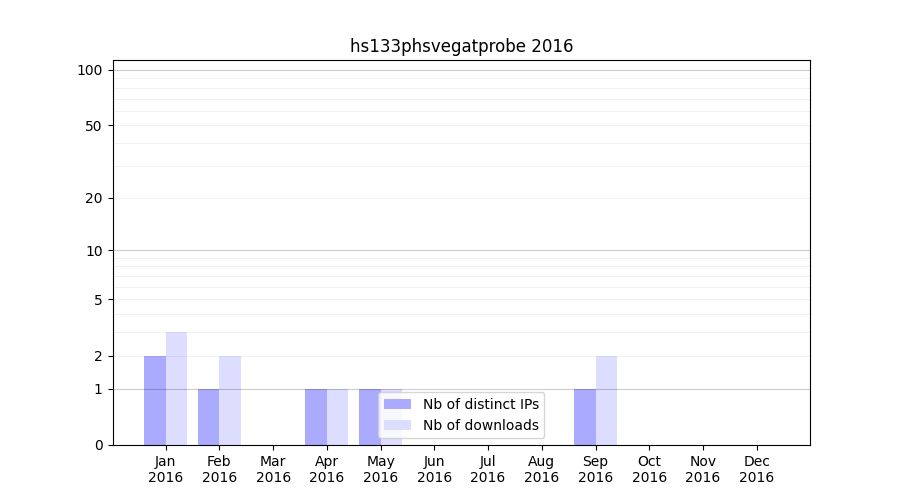900x500 pixels.
Task: Click the 'Dec 2016' x-axis label
Action: (756, 469)
